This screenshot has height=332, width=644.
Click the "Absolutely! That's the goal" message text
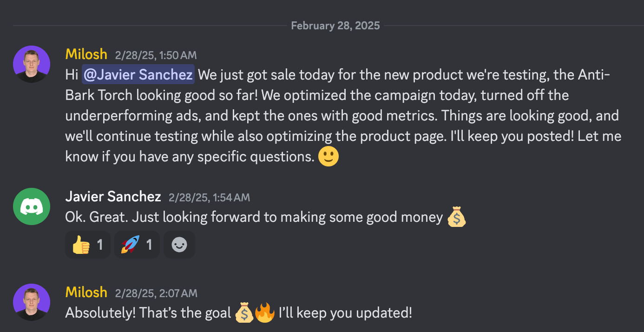[x=148, y=313]
